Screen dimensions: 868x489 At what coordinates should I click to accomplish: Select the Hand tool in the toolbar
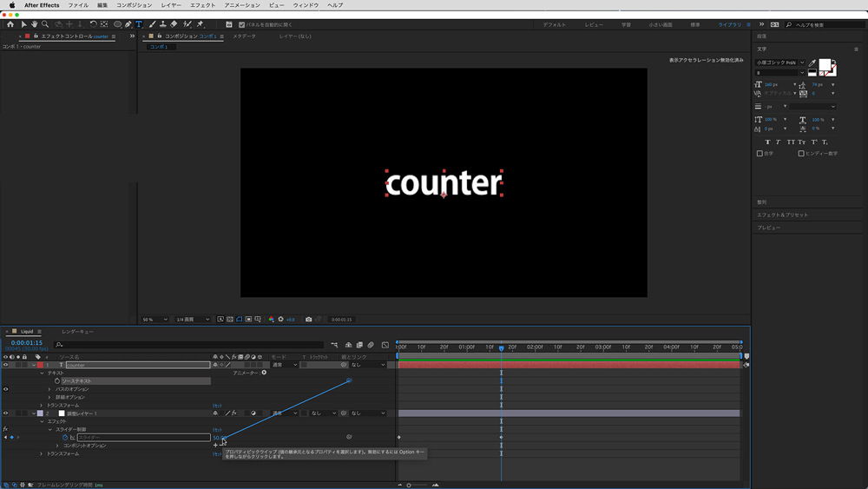pyautogui.click(x=34, y=24)
